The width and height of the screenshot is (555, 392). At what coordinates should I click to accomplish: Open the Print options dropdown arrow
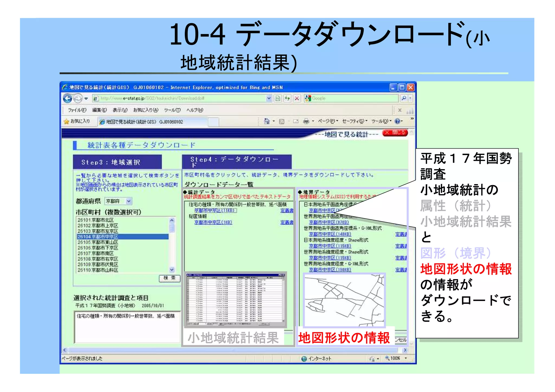tap(313, 122)
